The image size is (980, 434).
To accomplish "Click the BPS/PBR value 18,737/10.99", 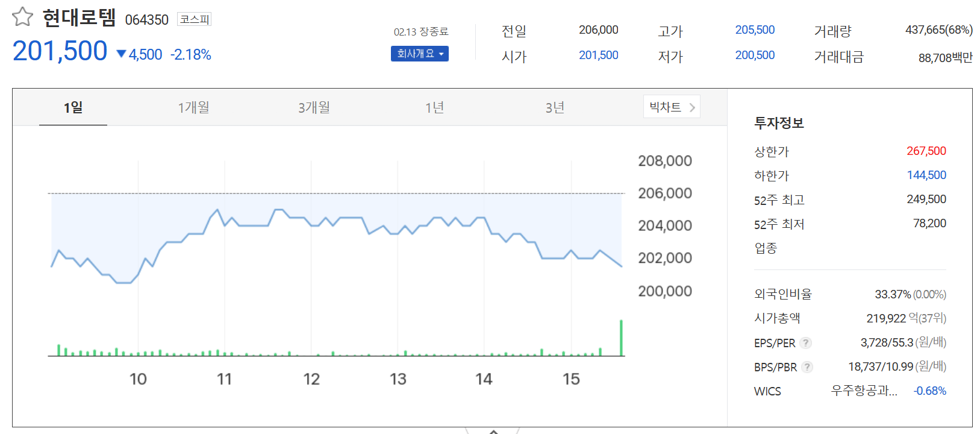I will (881, 367).
